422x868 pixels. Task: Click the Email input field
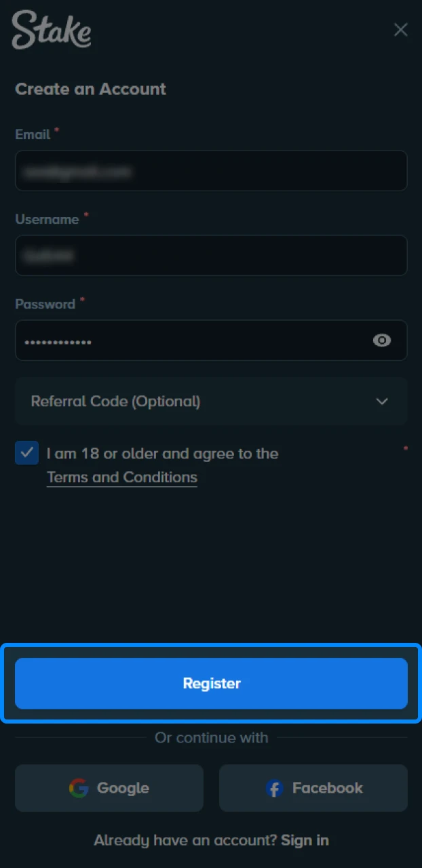point(211,171)
